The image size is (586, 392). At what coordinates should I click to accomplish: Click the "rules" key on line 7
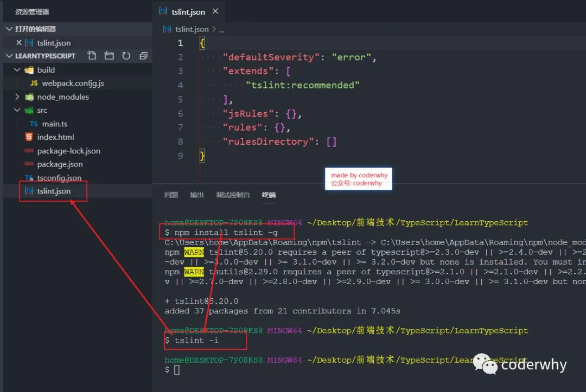243,127
